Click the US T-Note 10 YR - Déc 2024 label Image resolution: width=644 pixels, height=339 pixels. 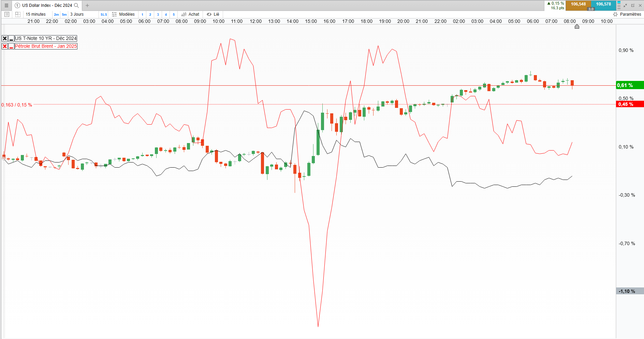tap(46, 38)
